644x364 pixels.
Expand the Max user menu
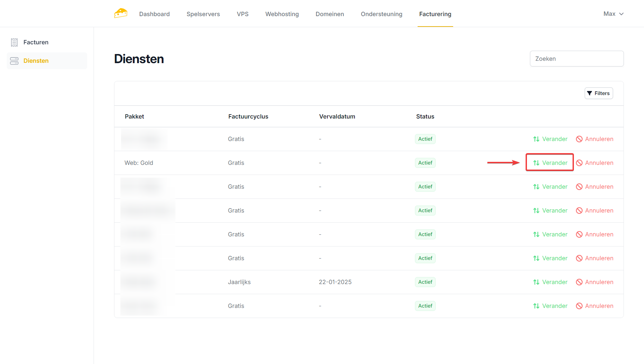click(x=613, y=14)
